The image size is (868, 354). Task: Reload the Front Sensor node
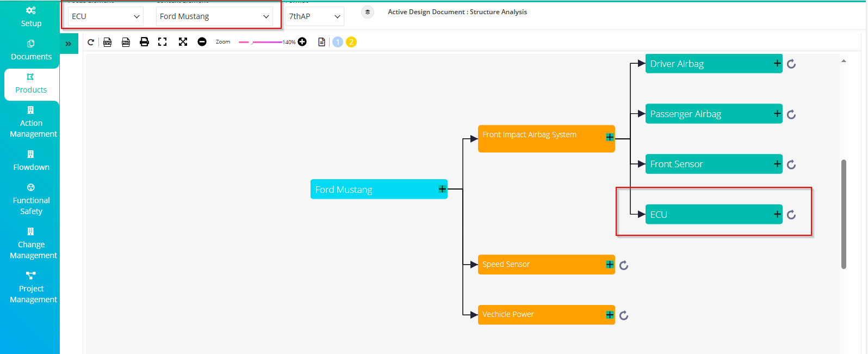(791, 164)
